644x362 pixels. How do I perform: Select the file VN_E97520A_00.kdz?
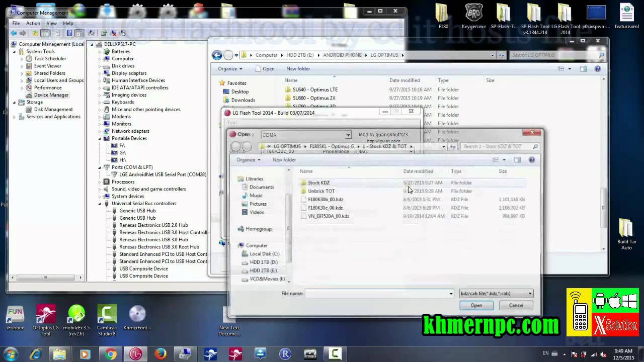click(329, 216)
